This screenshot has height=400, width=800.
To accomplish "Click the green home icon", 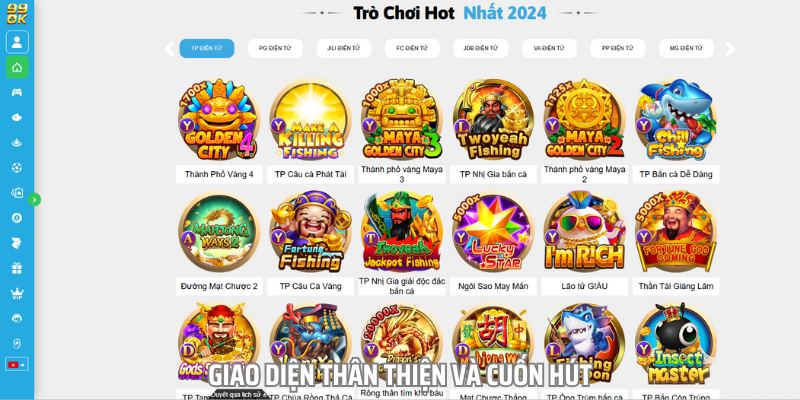I will [x=17, y=67].
